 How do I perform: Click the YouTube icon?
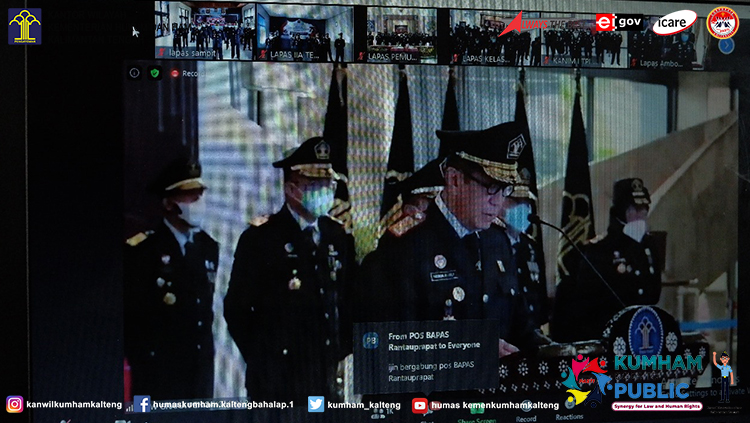420,404
